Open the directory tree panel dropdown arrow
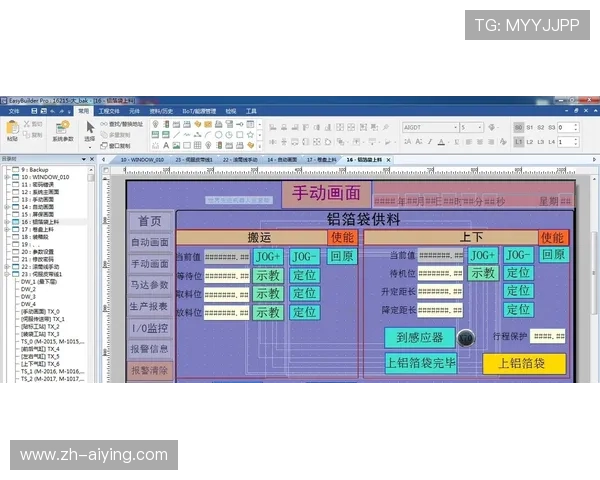Screen dimensions: 600x480 pos(83,159)
